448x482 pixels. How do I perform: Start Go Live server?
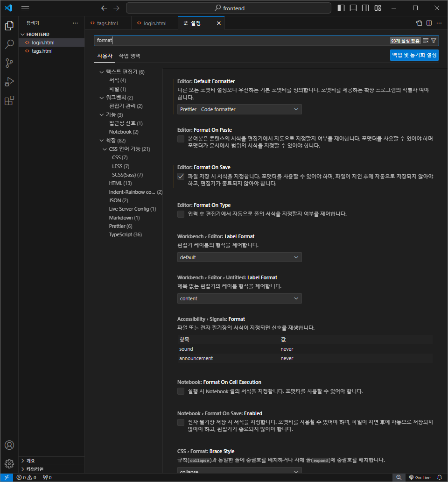click(x=420, y=477)
